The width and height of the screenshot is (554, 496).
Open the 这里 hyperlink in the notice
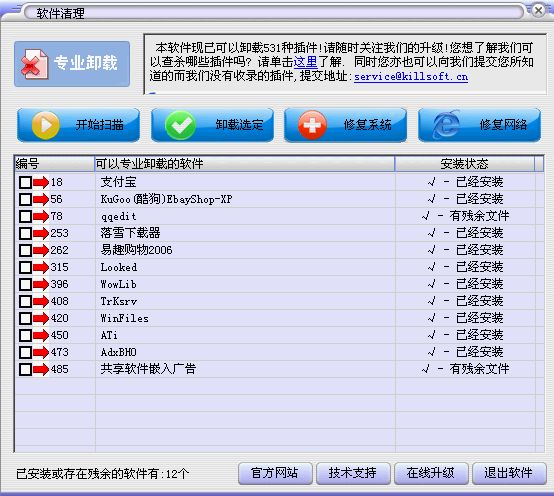pos(305,62)
